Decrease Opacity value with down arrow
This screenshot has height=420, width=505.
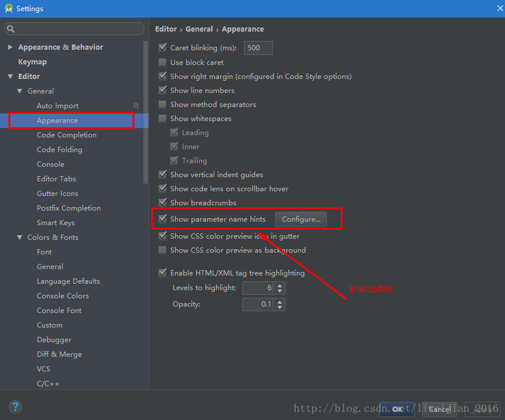280,307
